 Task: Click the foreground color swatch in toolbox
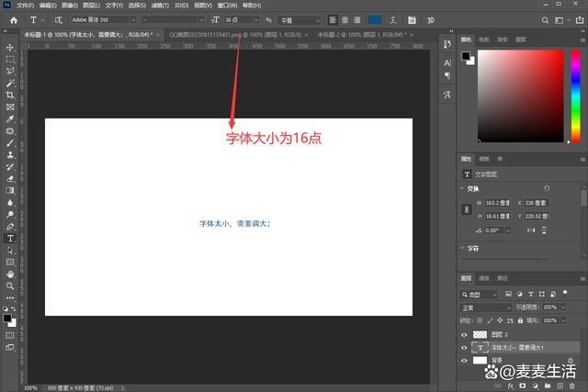pos(7,319)
